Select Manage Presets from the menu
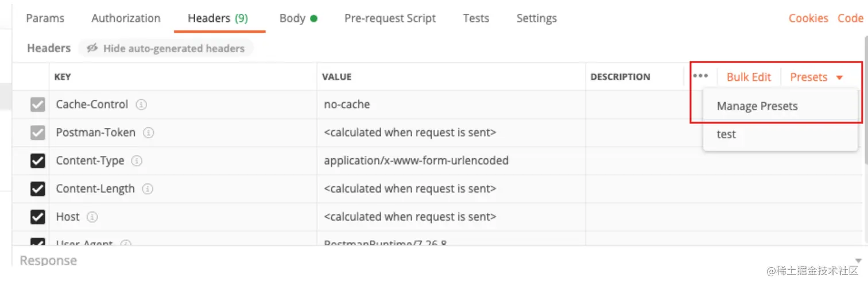This screenshot has height=286, width=868. 757,106
